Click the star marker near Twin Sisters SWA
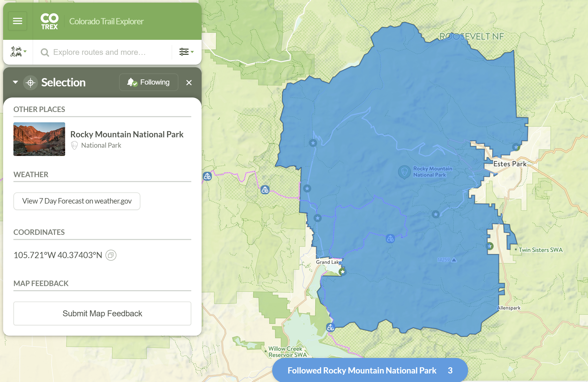 490,246
